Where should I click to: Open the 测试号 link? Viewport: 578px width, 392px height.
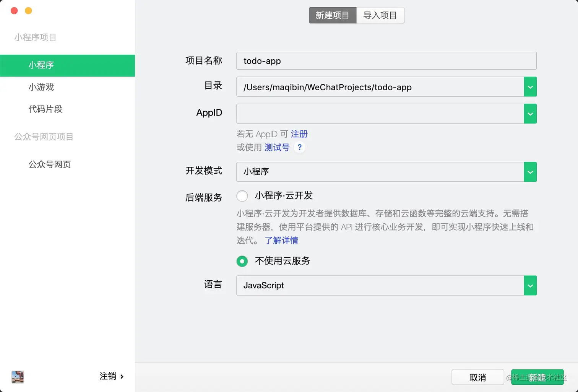276,147
